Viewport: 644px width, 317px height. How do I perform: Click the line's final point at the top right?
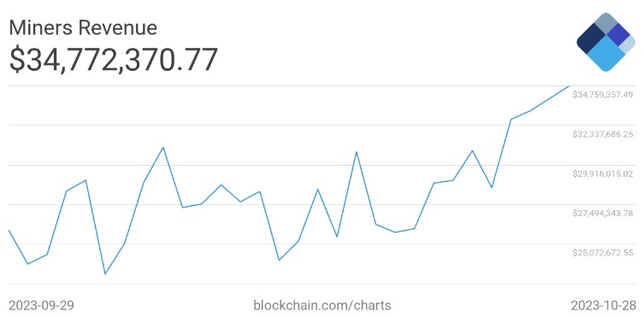click(x=570, y=86)
